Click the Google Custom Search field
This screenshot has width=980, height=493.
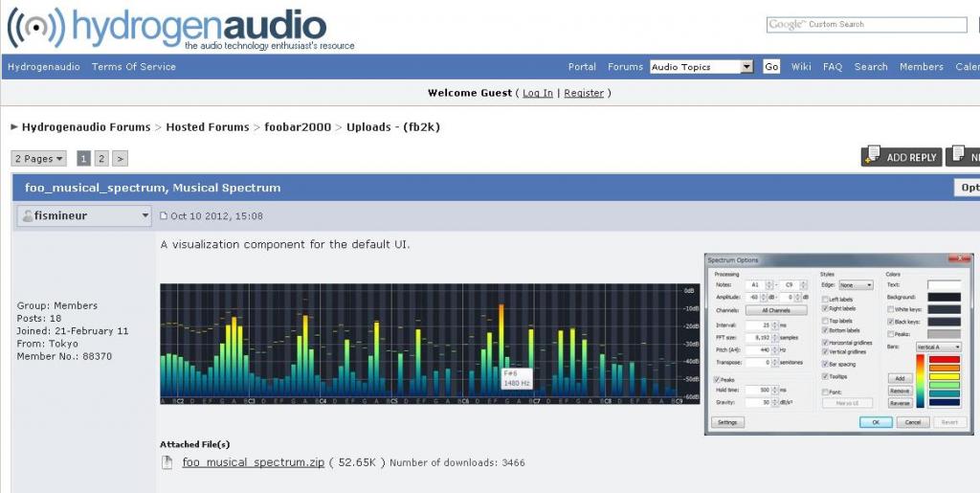tap(866, 25)
